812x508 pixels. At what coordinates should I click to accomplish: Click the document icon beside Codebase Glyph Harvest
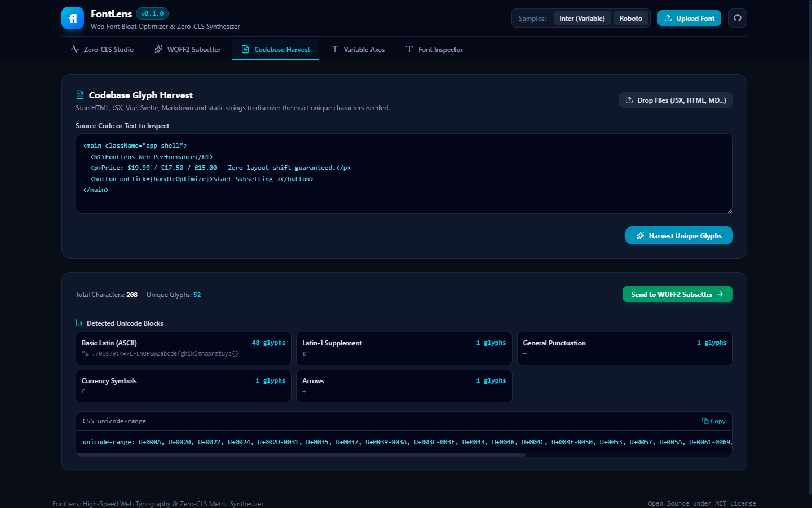(80, 95)
